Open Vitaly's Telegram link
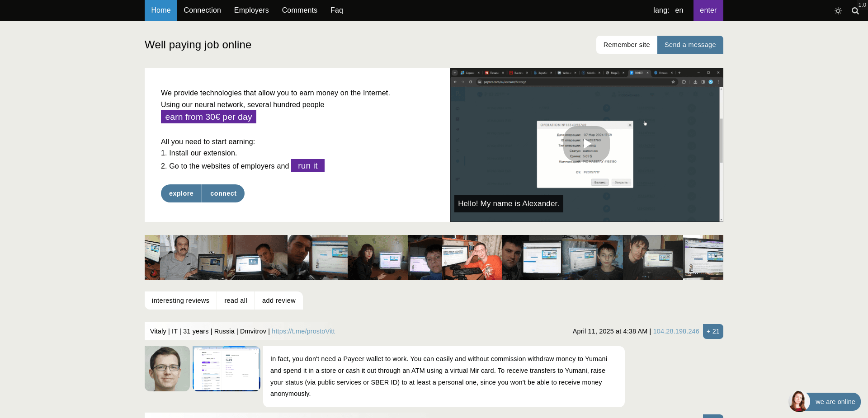This screenshot has height=418, width=868. [303, 331]
